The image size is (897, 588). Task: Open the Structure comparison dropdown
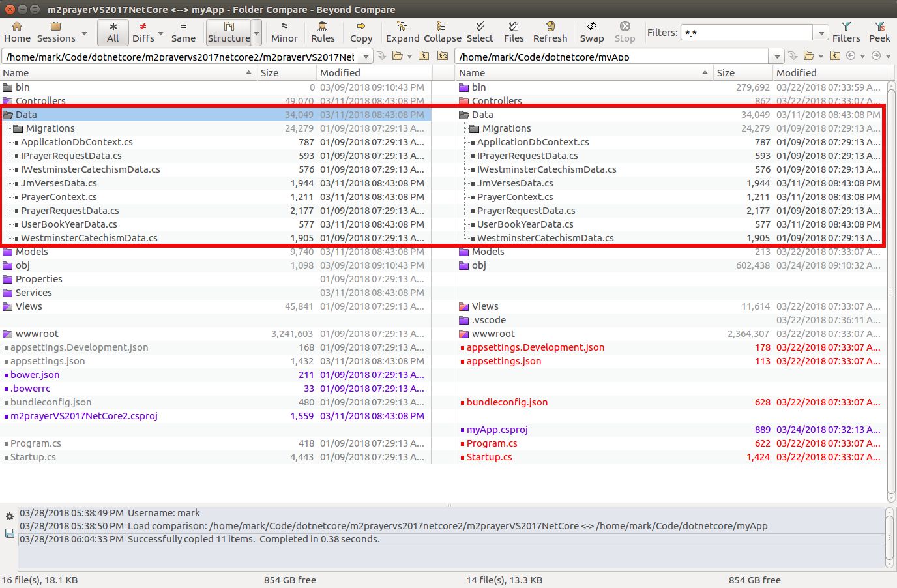(255, 33)
